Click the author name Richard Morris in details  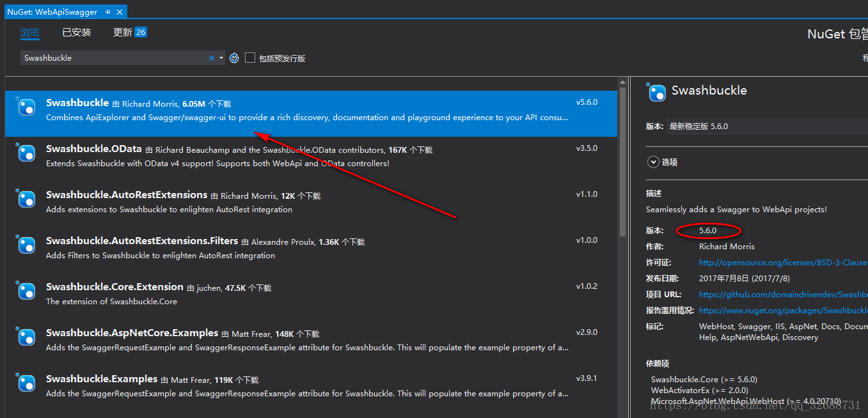(727, 247)
